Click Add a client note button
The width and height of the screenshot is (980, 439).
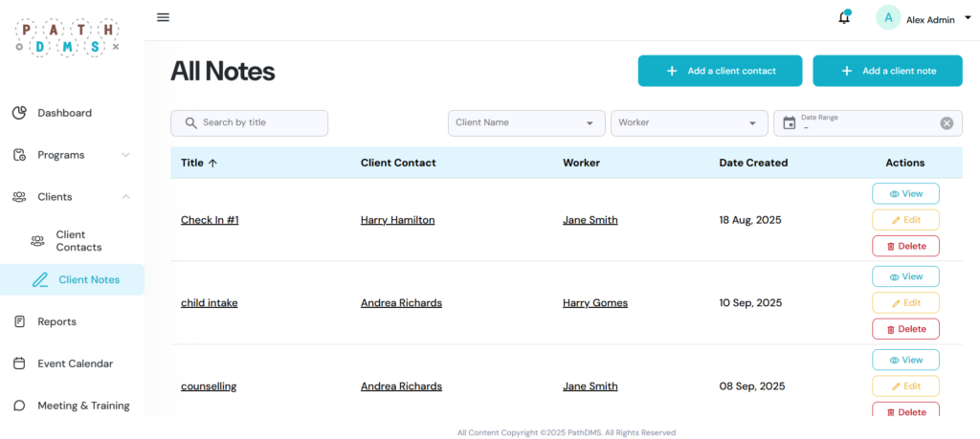(x=887, y=71)
